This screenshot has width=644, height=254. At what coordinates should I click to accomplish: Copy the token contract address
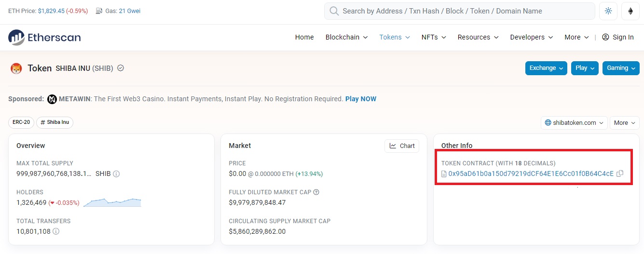click(x=620, y=174)
